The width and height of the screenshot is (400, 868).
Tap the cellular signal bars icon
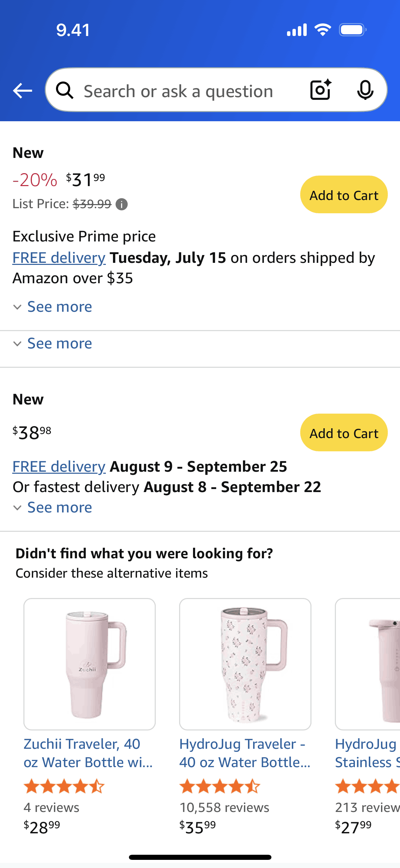coord(297,30)
